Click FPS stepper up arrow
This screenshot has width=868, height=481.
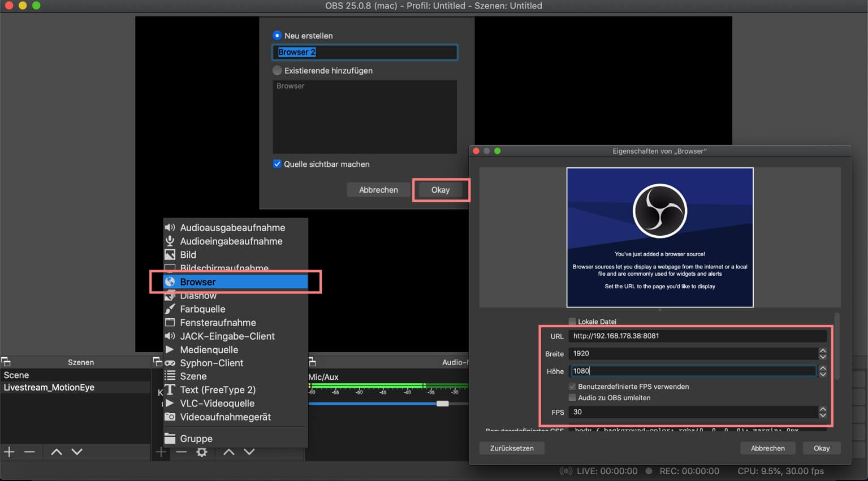tap(823, 409)
